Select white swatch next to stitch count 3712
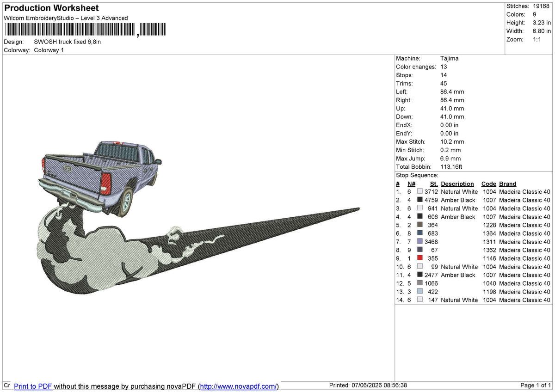 click(420, 192)
